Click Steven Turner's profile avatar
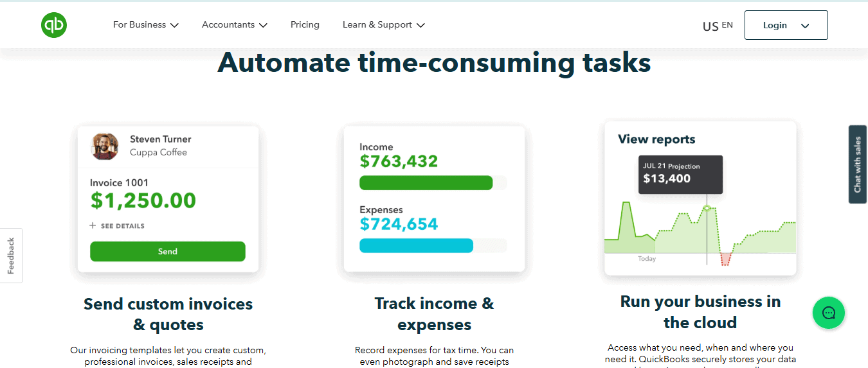Image resolution: width=868 pixels, height=368 pixels. (x=105, y=146)
